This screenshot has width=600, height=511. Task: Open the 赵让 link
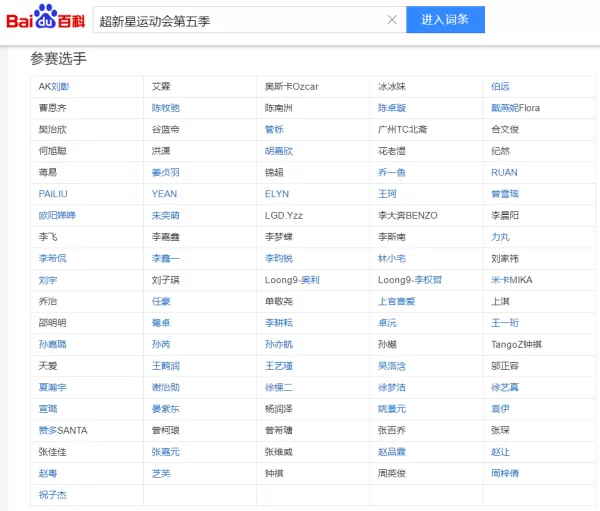coord(500,452)
